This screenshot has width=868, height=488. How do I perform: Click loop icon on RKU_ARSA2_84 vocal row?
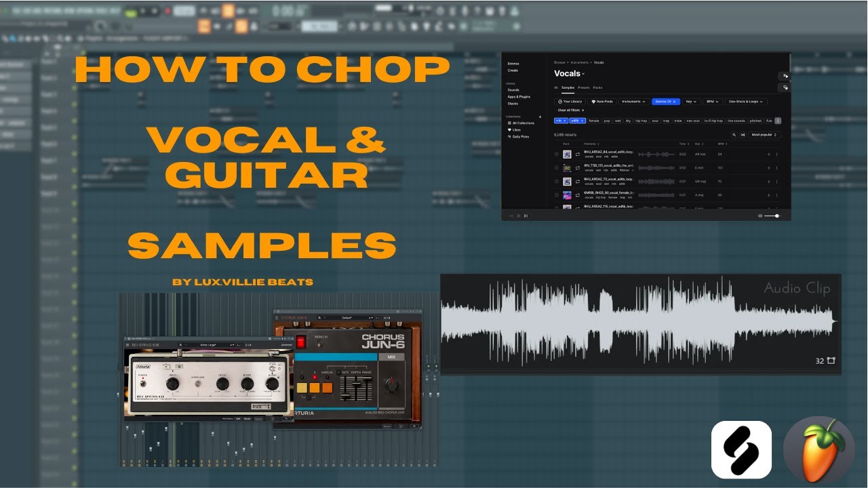coord(577,155)
